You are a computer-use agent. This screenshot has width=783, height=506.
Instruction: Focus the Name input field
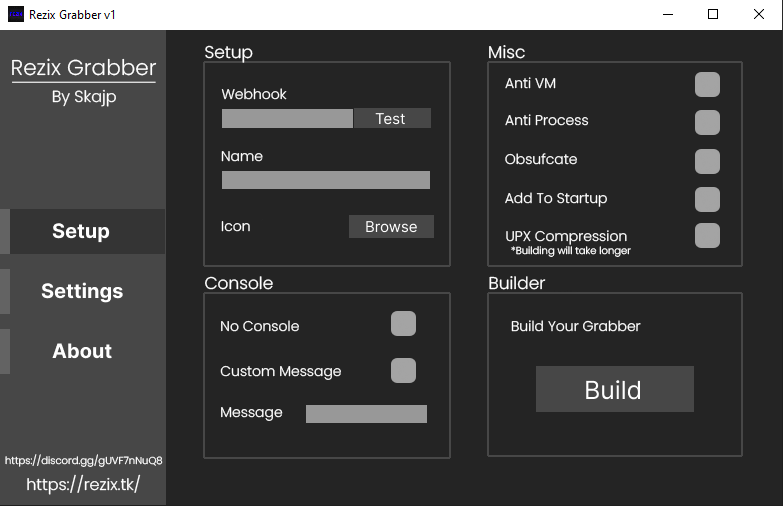point(326,180)
